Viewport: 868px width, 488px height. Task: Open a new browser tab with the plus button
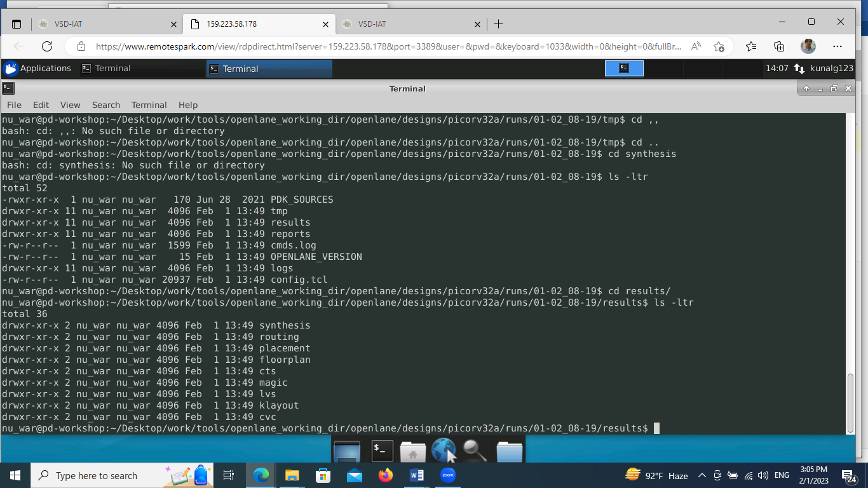[498, 24]
